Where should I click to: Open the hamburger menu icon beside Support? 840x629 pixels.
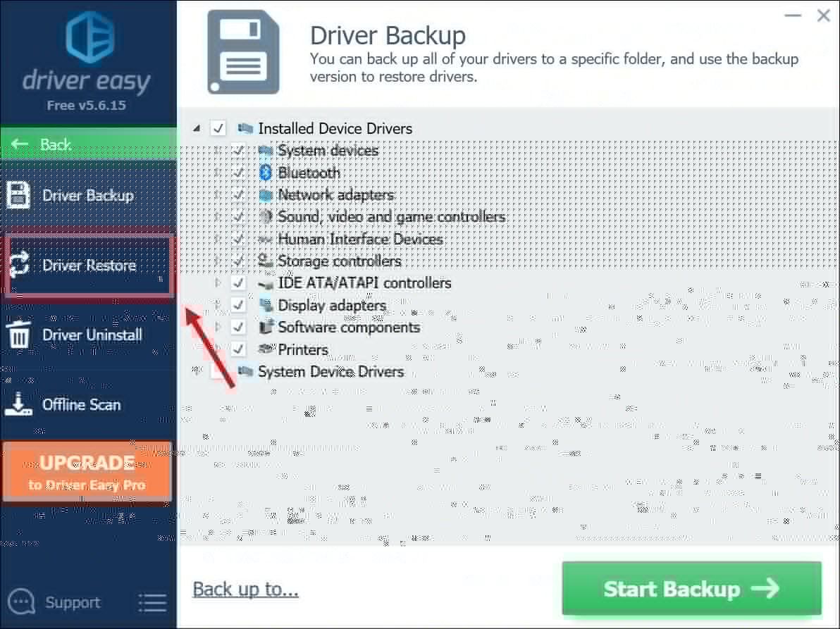click(153, 603)
